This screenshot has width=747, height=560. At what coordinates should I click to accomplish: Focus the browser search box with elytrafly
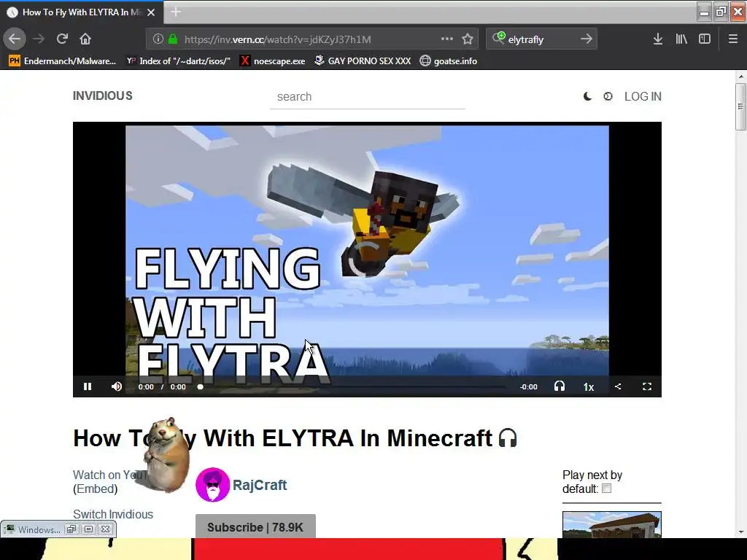[x=542, y=39]
